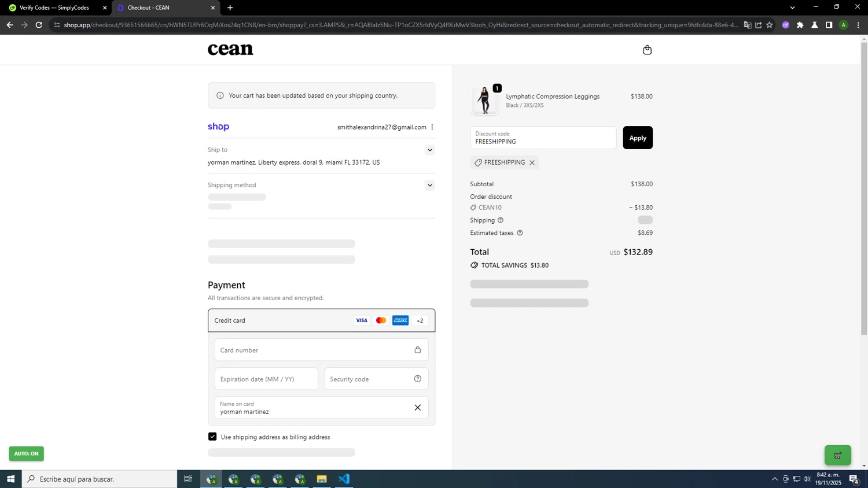Screen dimensions: 868x488
Task: Select the Credit card payment option
Action: [322, 320]
